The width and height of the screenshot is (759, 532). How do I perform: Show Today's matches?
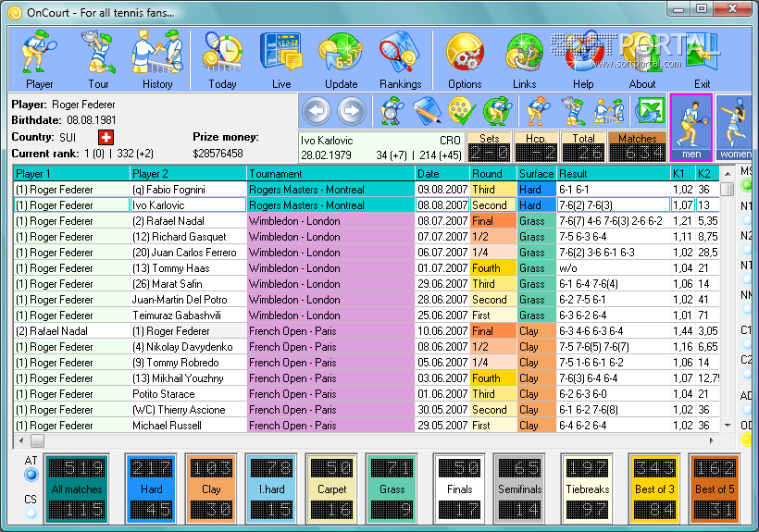tap(223, 59)
